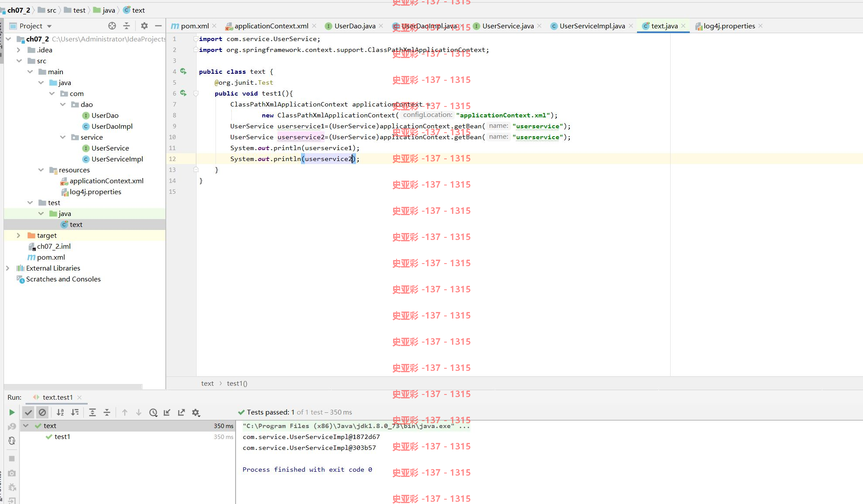Screen dimensions: 863x504
Task: Close the text.test1 run tab
Action: (x=79, y=397)
